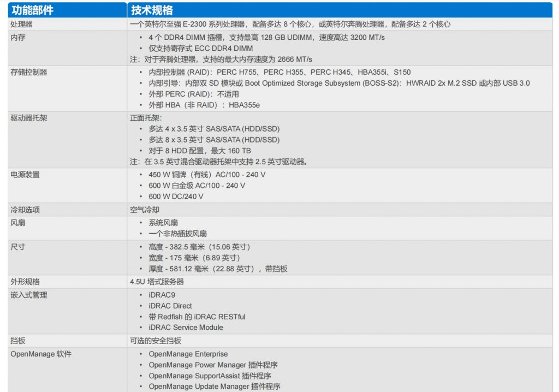559x392 pixels.
Task: Select the 内存 row label
Action: point(18,38)
